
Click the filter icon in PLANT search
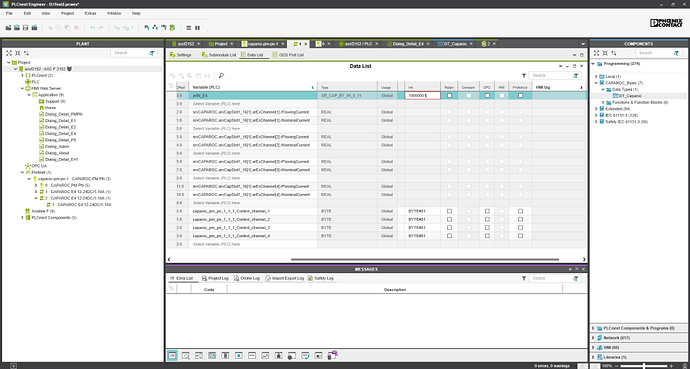(152, 53)
